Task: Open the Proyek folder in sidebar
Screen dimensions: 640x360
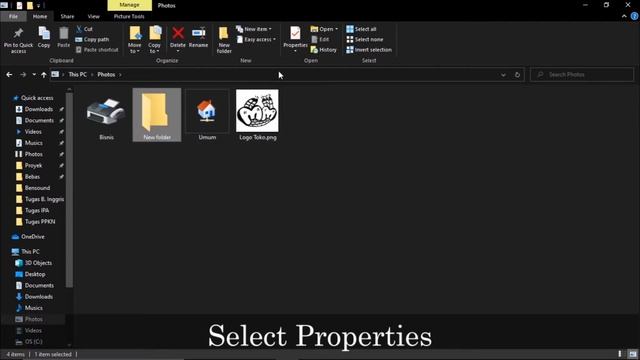Action: click(x=33, y=165)
